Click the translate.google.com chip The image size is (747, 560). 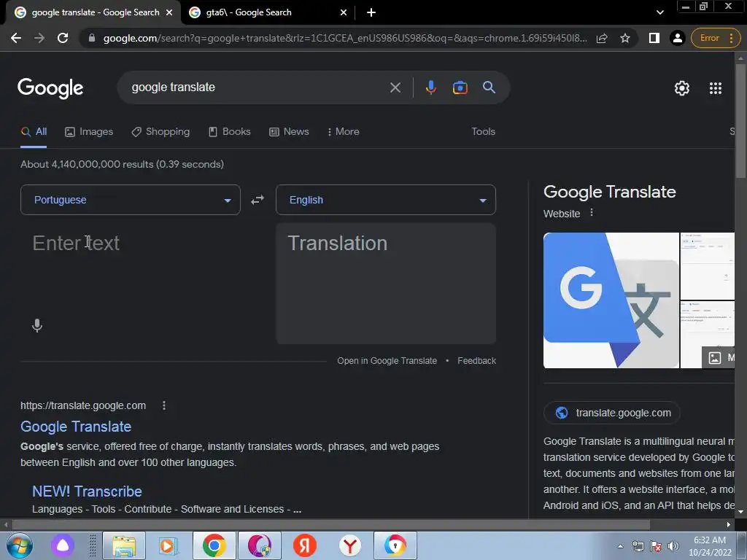[612, 413]
